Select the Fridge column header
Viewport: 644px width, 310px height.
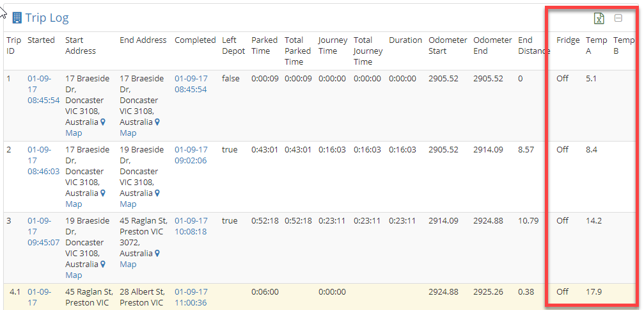568,40
